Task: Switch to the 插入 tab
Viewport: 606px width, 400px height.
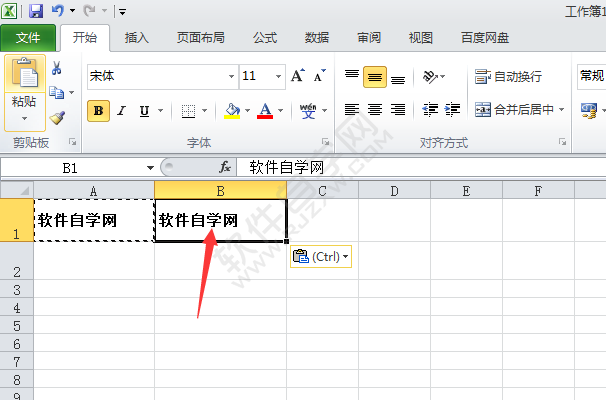Action: coord(137,38)
